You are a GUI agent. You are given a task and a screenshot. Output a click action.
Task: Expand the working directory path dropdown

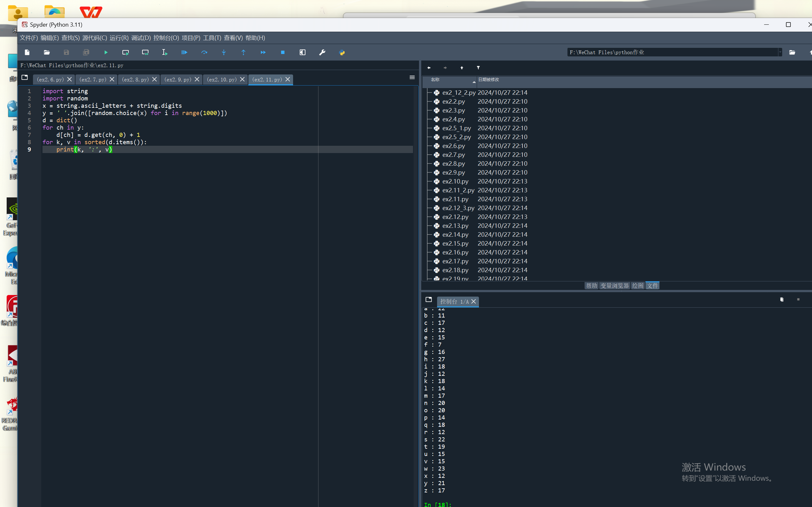(x=780, y=52)
